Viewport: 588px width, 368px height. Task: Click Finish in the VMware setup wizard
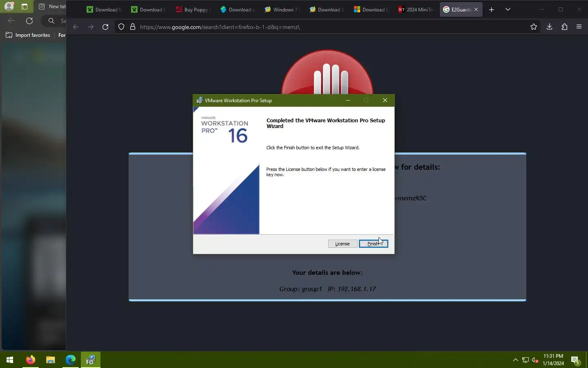pos(373,244)
